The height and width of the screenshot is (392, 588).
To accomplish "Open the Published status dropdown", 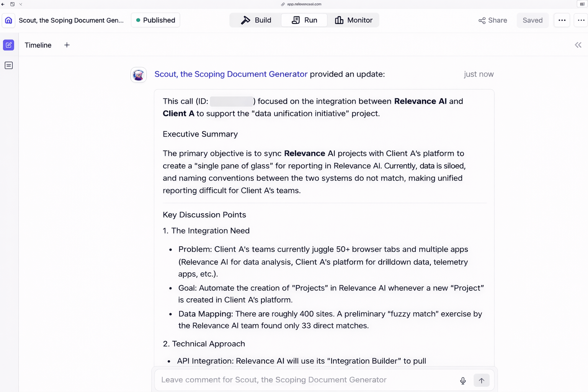I will pyautogui.click(x=155, y=20).
